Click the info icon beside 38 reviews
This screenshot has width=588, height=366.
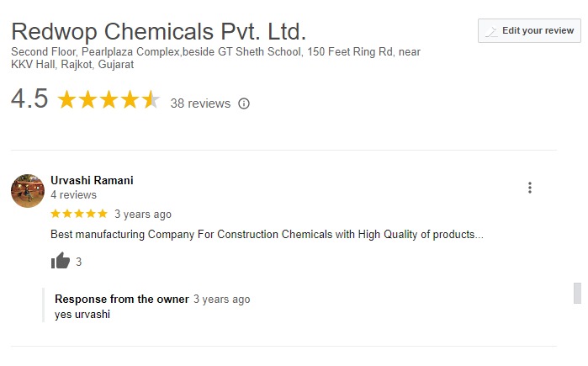pos(244,103)
